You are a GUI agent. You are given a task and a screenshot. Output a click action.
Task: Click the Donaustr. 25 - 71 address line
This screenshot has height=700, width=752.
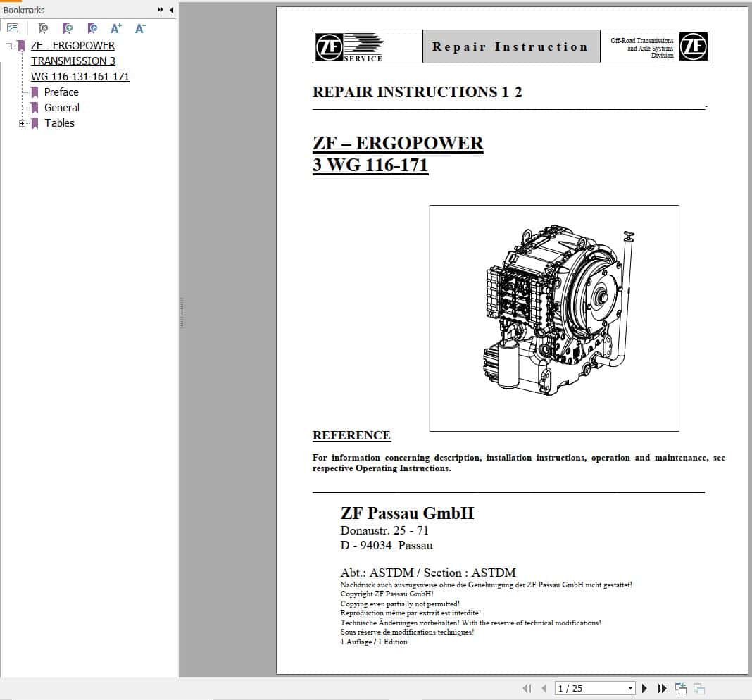tap(384, 531)
